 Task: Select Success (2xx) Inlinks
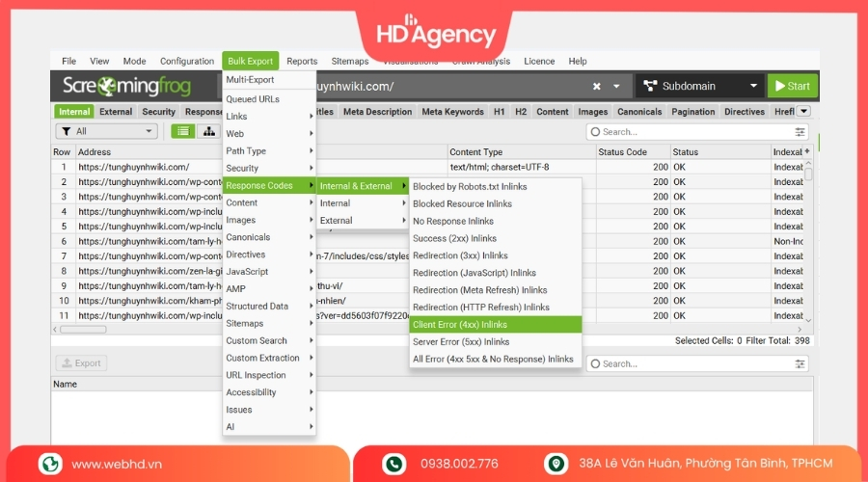(496, 238)
